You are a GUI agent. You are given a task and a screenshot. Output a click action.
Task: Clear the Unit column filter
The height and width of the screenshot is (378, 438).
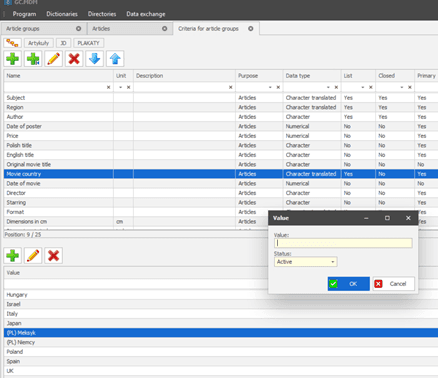(128, 87)
